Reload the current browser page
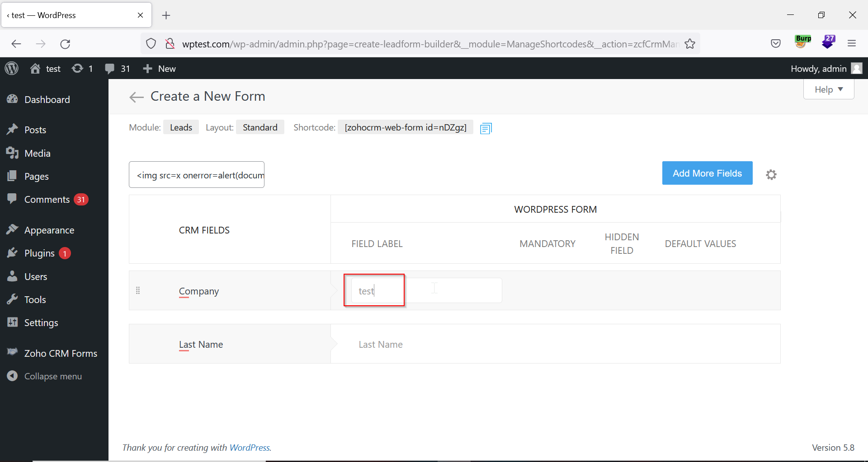The height and width of the screenshot is (462, 868). (65, 44)
